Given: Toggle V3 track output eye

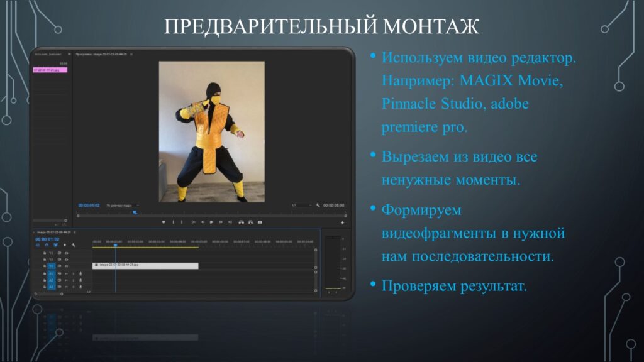Looking at the screenshot, I should click(x=66, y=253).
